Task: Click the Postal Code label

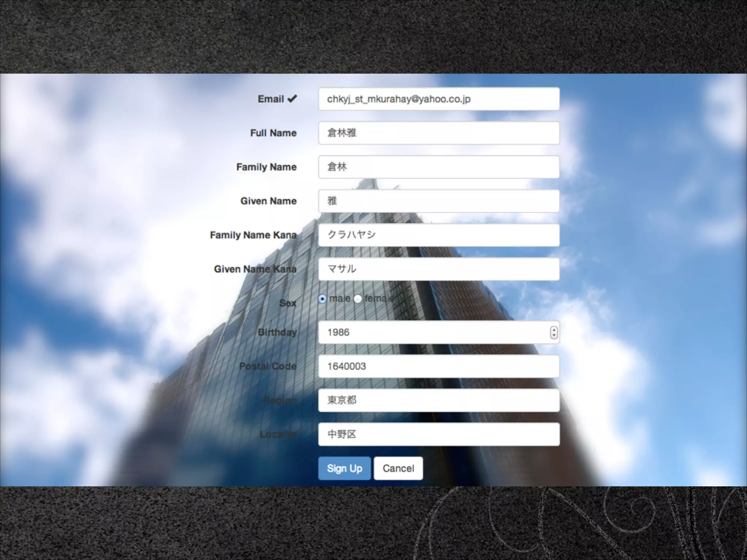Action: [x=268, y=366]
